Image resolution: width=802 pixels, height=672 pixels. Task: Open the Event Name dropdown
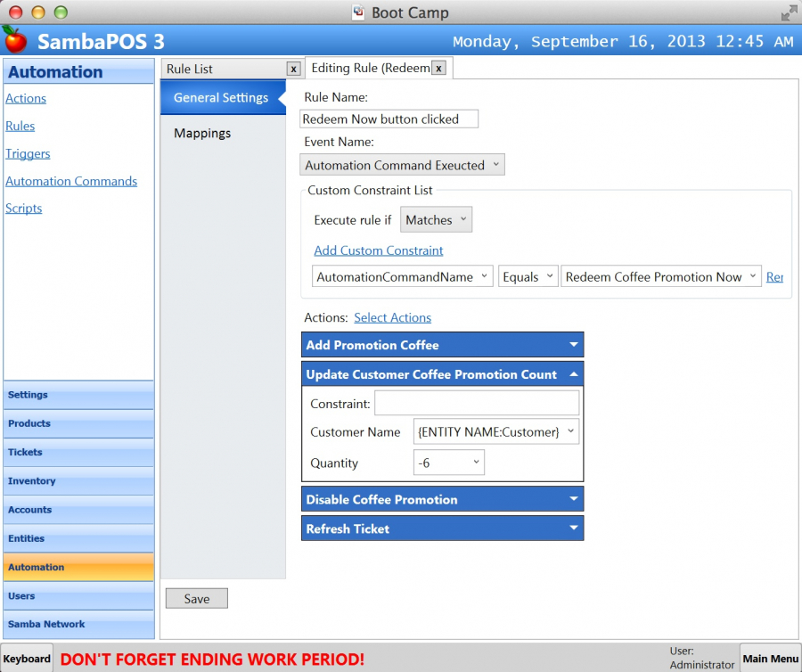(403, 165)
